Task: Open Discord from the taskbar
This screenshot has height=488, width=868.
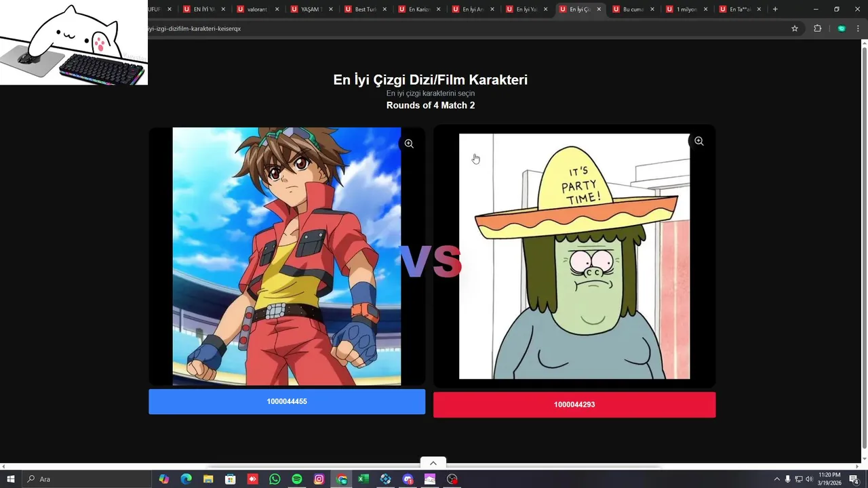Action: (408, 479)
